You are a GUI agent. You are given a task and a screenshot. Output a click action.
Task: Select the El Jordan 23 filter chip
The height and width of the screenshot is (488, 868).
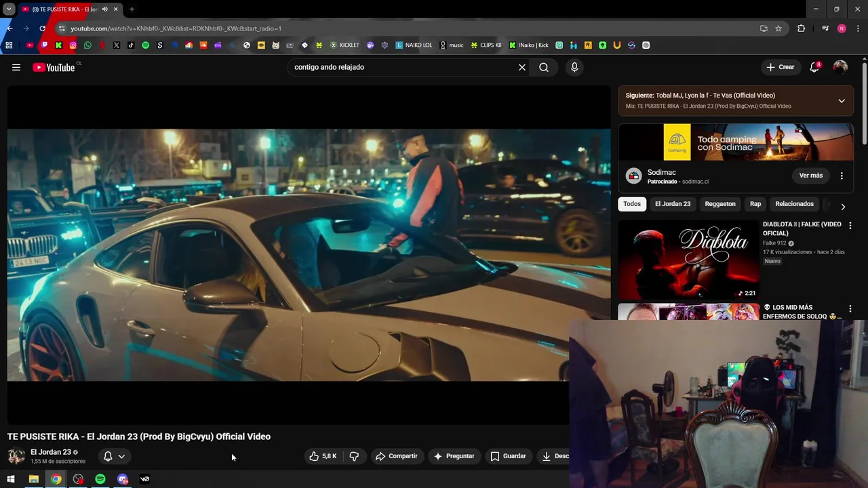673,204
